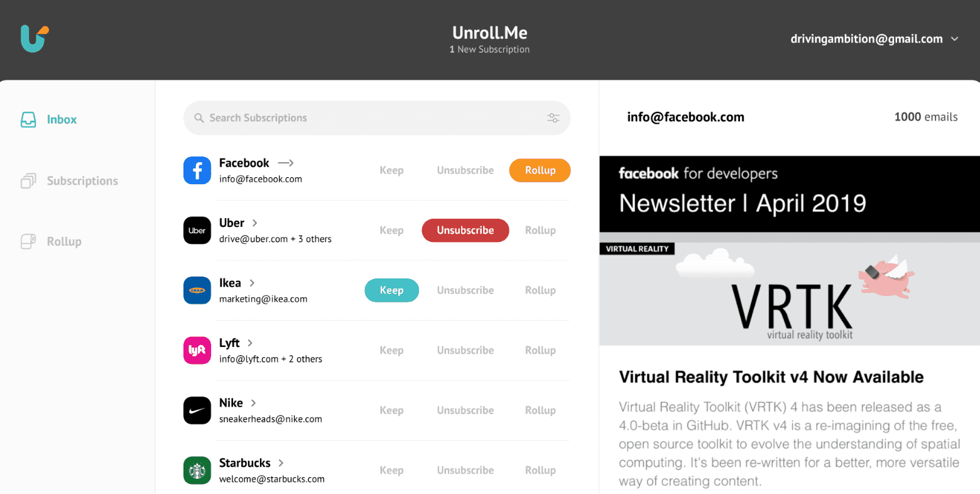Screen dimensions: 980x494
Task: Click the Nike subscription name
Action: [x=231, y=403]
